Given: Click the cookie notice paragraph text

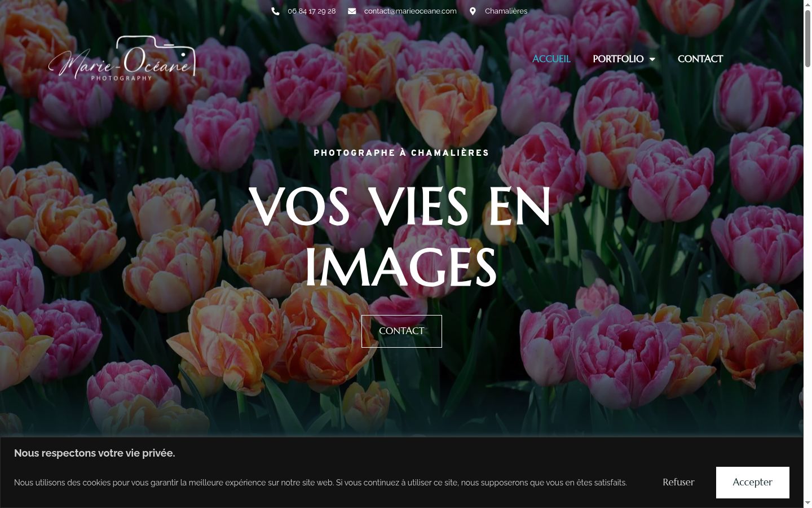Looking at the screenshot, I should pyautogui.click(x=320, y=483).
